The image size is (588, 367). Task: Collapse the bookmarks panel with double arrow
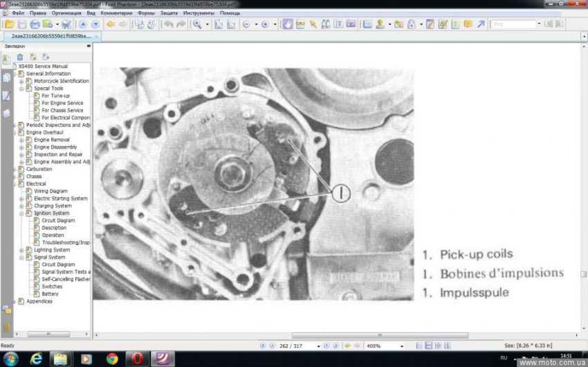pyautogui.click(x=89, y=46)
